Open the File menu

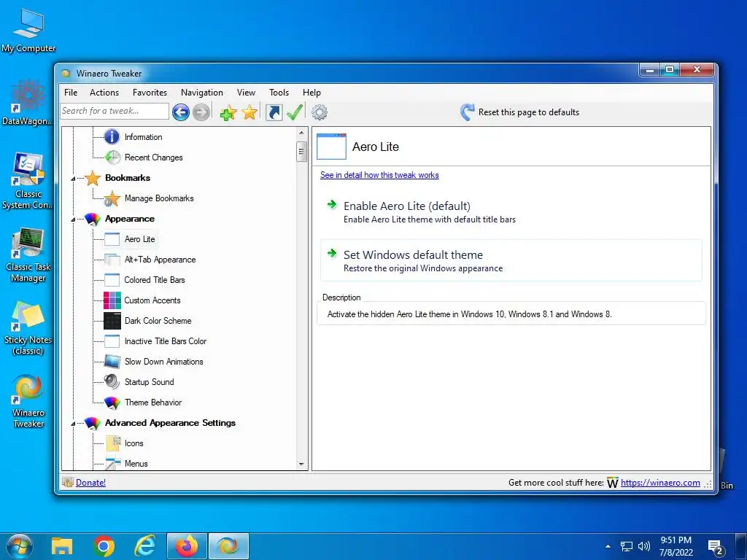tap(71, 93)
